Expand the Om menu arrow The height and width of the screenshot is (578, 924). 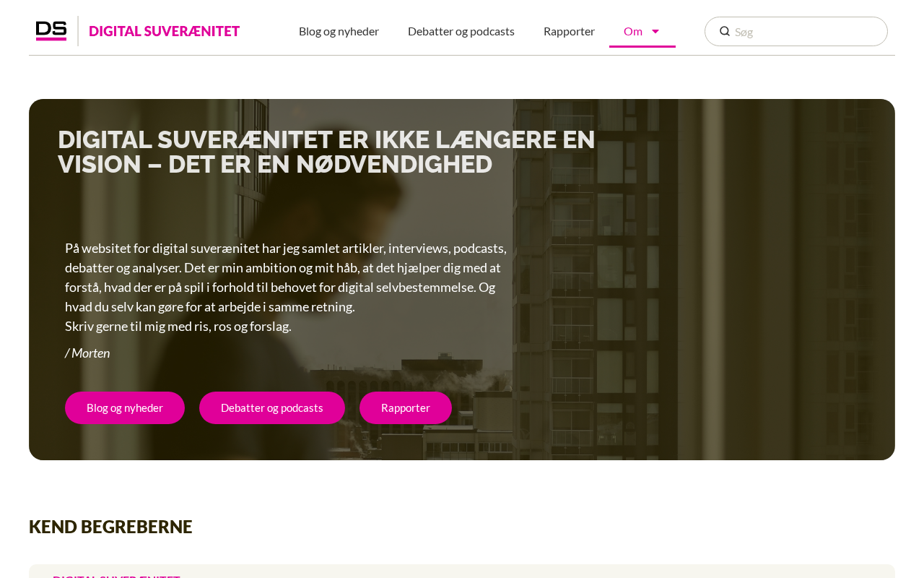[x=655, y=31]
